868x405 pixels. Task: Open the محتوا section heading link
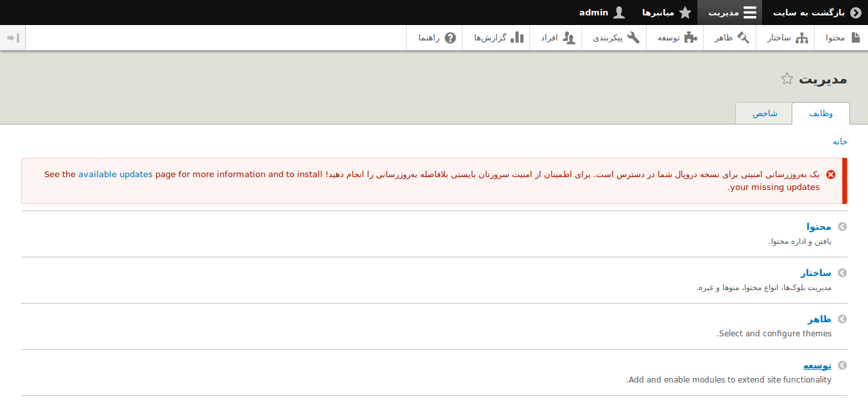[x=819, y=227]
